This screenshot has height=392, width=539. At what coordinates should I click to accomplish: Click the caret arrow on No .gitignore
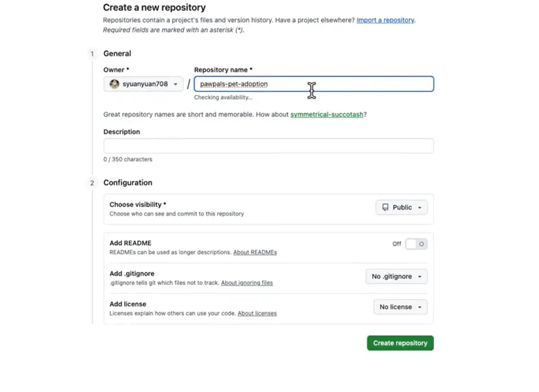coord(419,277)
